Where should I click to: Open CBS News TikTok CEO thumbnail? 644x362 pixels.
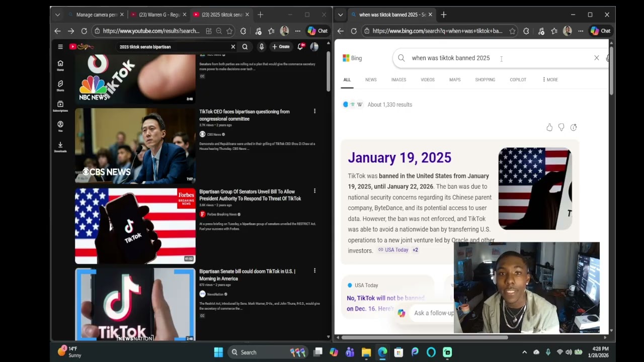click(x=135, y=146)
